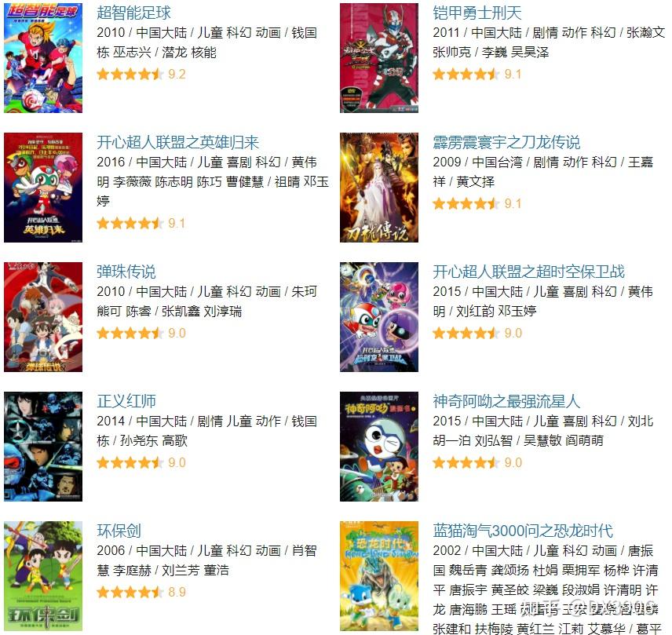Click the 英雄归来 poster thumbnail
Image resolution: width=672 pixels, height=635 pixels.
tap(43, 188)
